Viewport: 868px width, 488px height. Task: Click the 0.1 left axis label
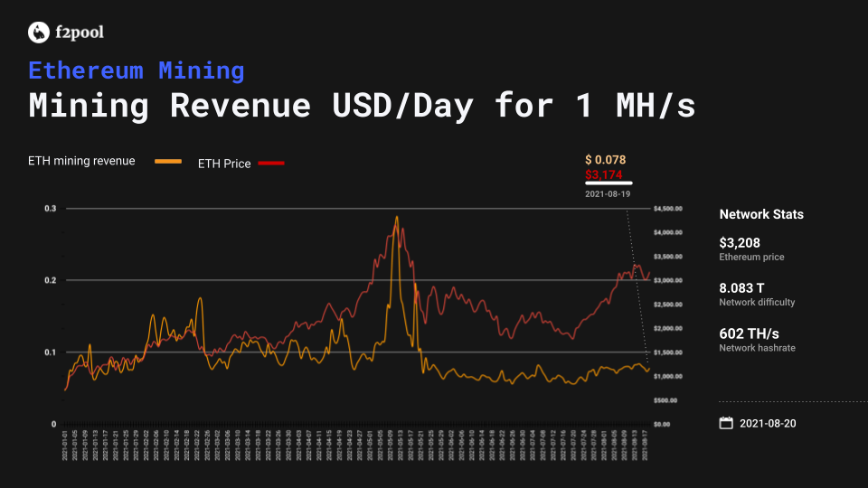51,352
